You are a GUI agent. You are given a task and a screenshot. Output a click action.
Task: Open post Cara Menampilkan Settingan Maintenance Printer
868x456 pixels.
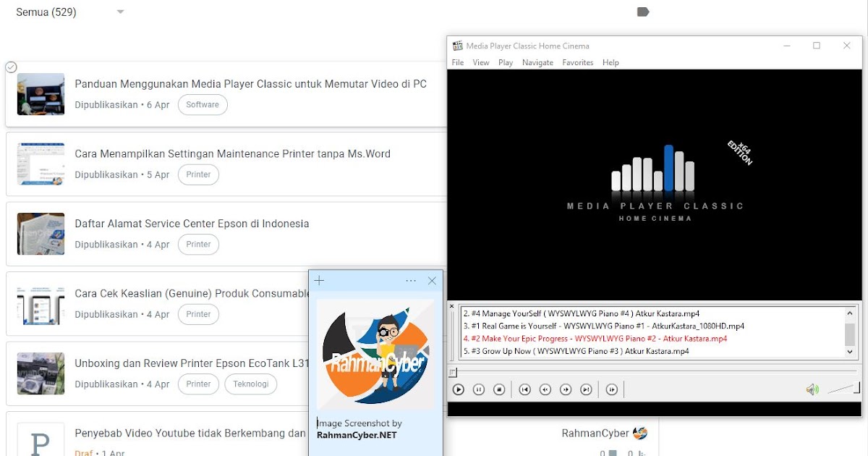232,153
